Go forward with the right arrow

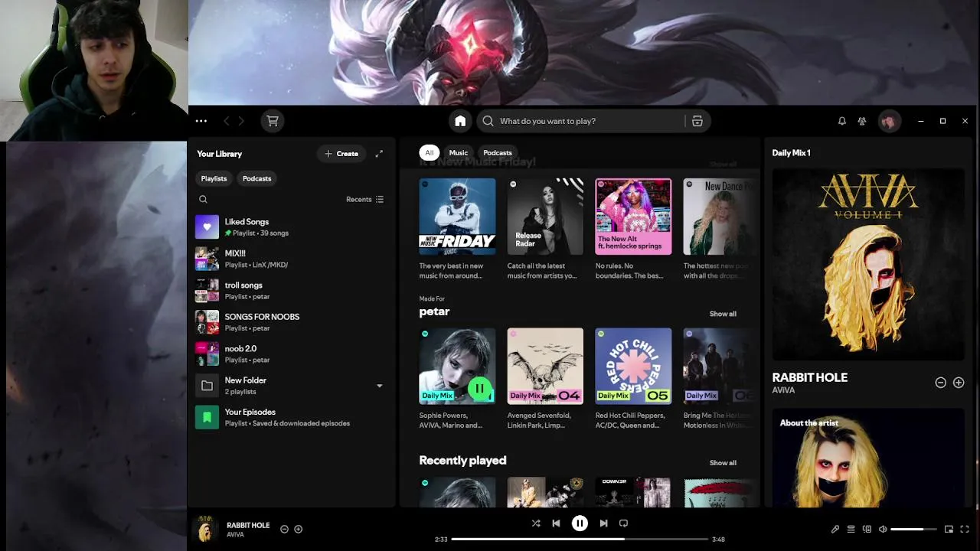tap(241, 121)
